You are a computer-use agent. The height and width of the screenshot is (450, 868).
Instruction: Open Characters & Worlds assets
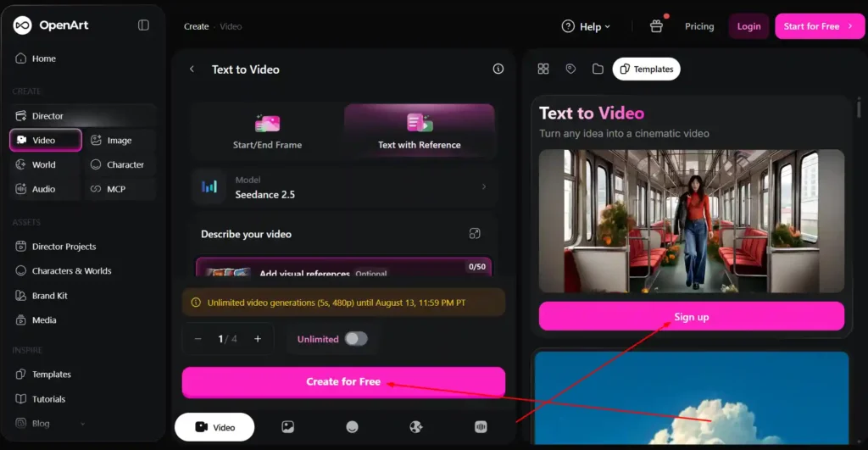pos(64,270)
